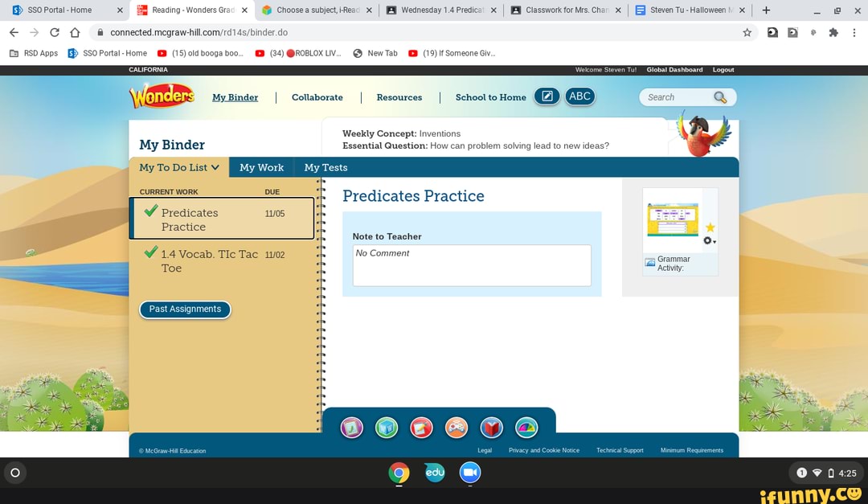
Task: Switch to the My Tests tab
Action: [325, 167]
